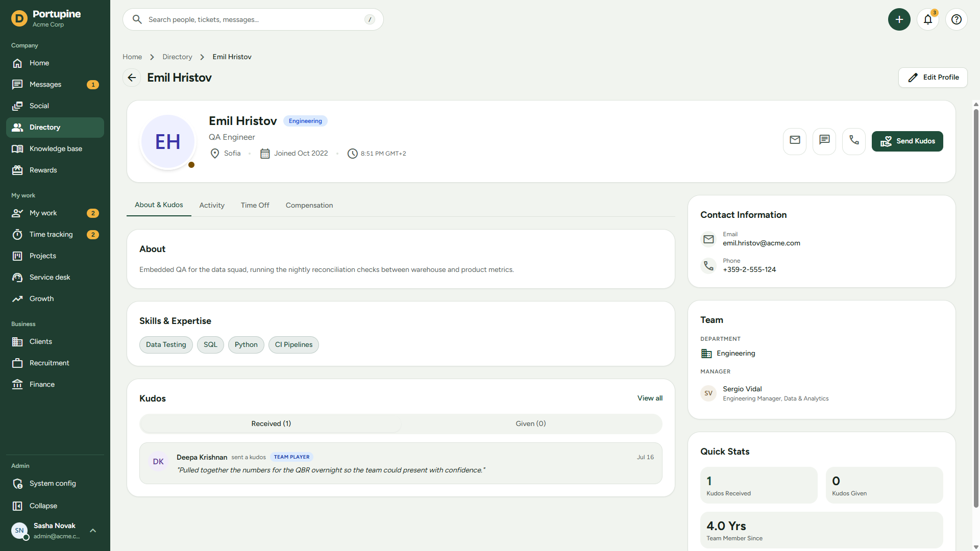Click Deepa Krishnan's kudos card
This screenshot has width=980, height=551.
point(401,464)
